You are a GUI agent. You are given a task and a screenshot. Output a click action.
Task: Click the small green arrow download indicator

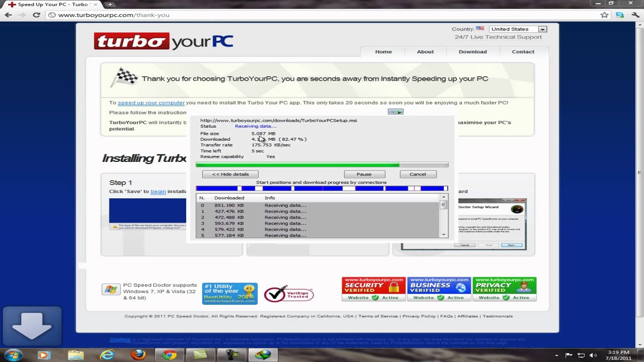point(395,112)
